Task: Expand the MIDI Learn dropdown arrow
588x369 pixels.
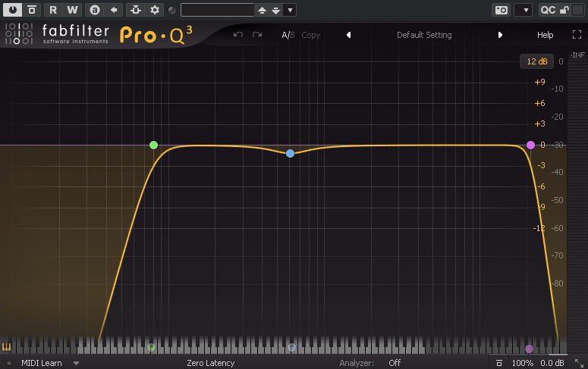Action: pyautogui.click(x=76, y=363)
